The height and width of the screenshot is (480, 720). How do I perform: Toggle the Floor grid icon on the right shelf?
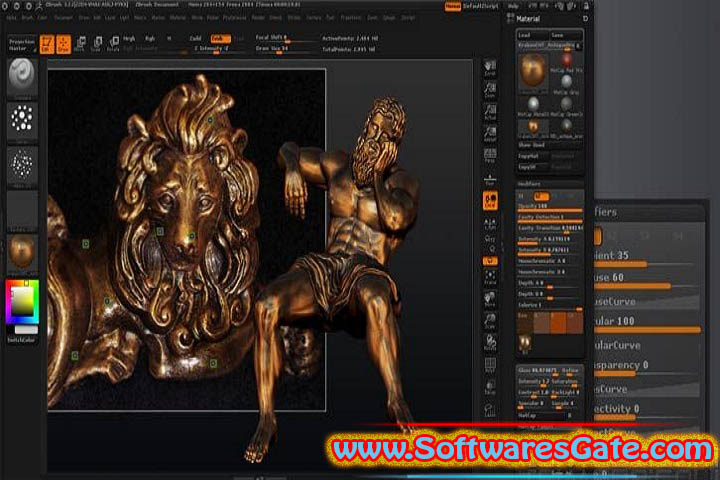point(490,179)
